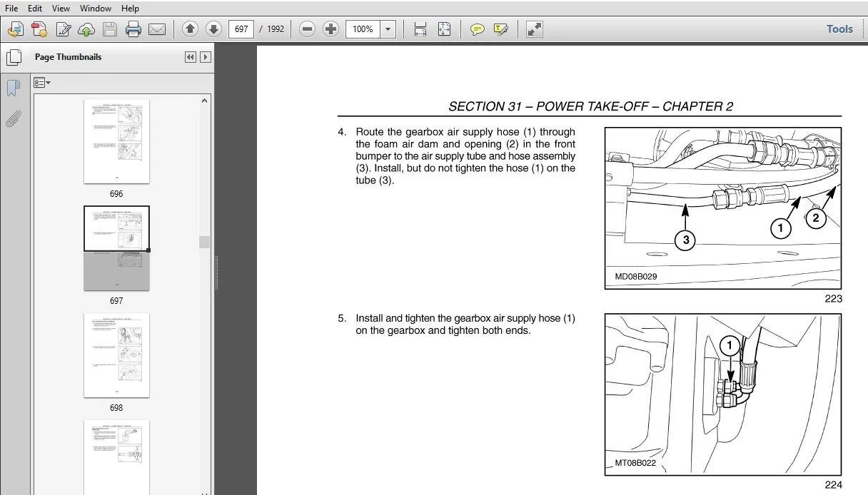Click the thumbnails scrollbar up arrow
868x495 pixels.
point(205,101)
